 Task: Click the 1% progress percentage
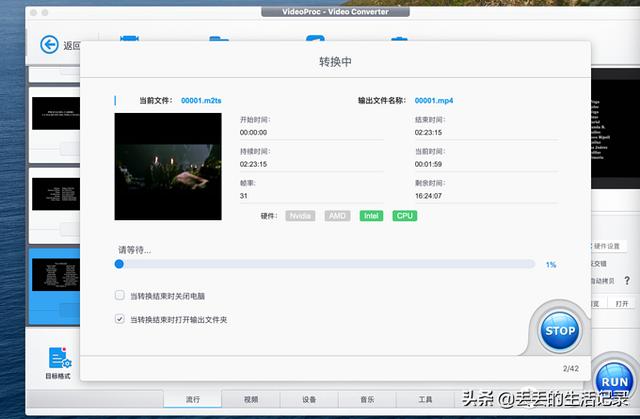tap(551, 265)
